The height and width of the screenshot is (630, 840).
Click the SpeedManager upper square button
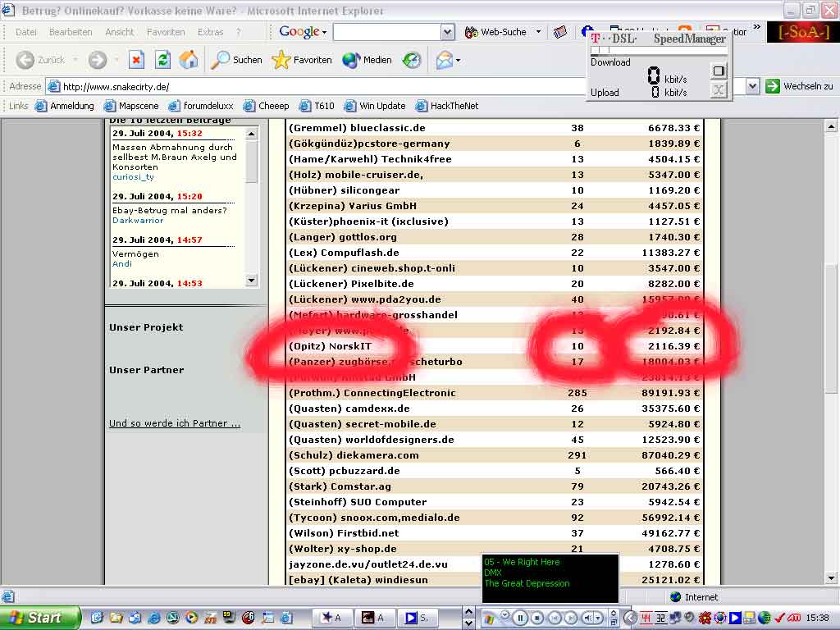tap(719, 71)
